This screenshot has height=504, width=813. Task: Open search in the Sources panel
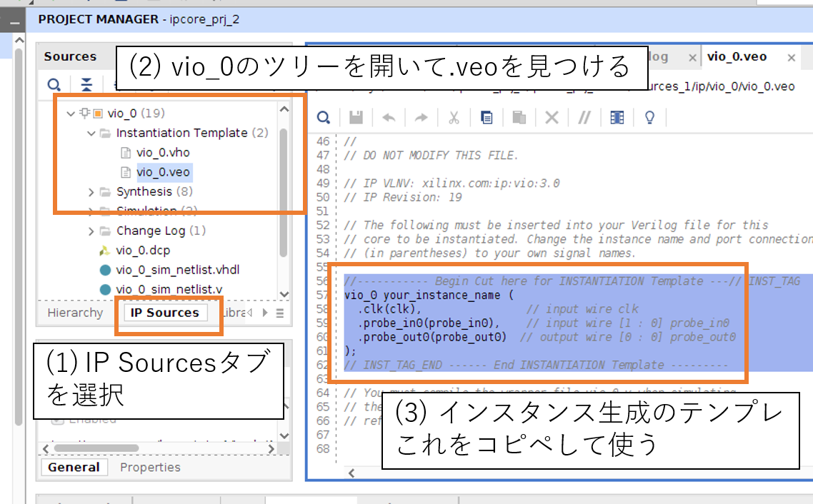(54, 86)
